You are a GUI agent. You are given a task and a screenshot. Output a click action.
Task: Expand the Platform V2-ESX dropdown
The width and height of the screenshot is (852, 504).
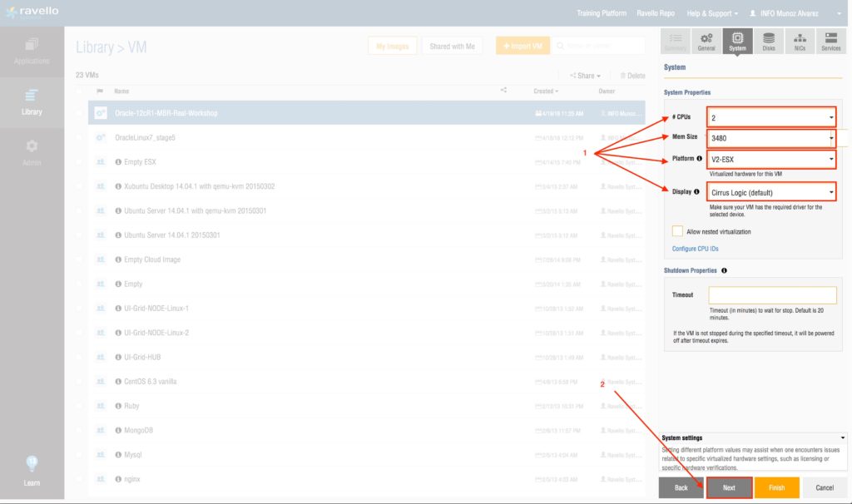(770, 158)
